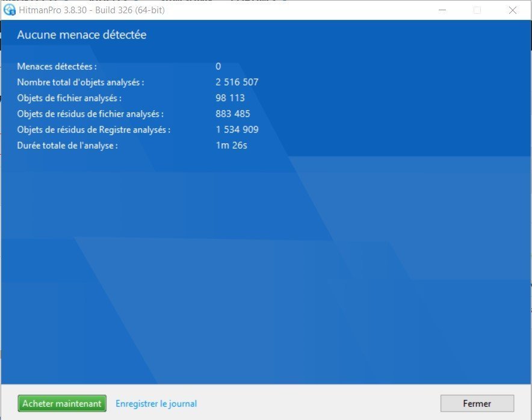Click the HitmanPro app icon in title bar

point(9,10)
